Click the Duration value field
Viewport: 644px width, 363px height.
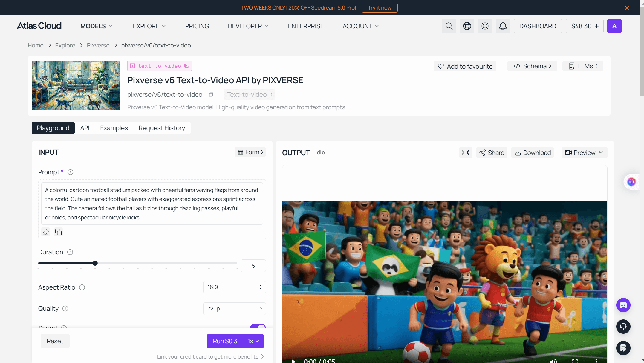[253, 266]
